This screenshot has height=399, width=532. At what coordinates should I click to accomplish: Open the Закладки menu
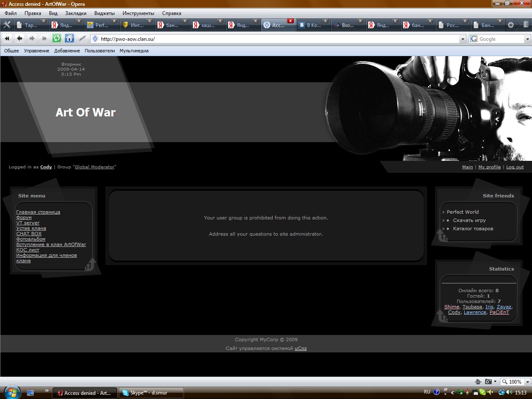(76, 13)
